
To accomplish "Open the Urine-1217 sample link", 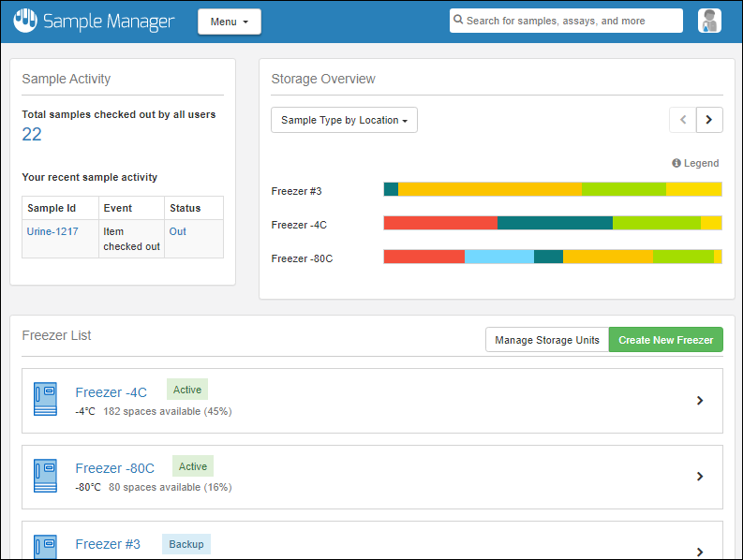I will [x=52, y=231].
